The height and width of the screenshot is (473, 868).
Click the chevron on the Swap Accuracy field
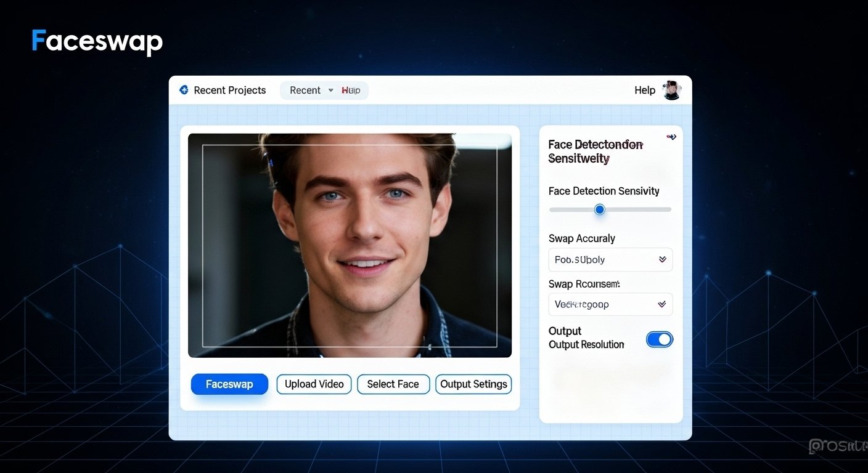[x=663, y=259]
